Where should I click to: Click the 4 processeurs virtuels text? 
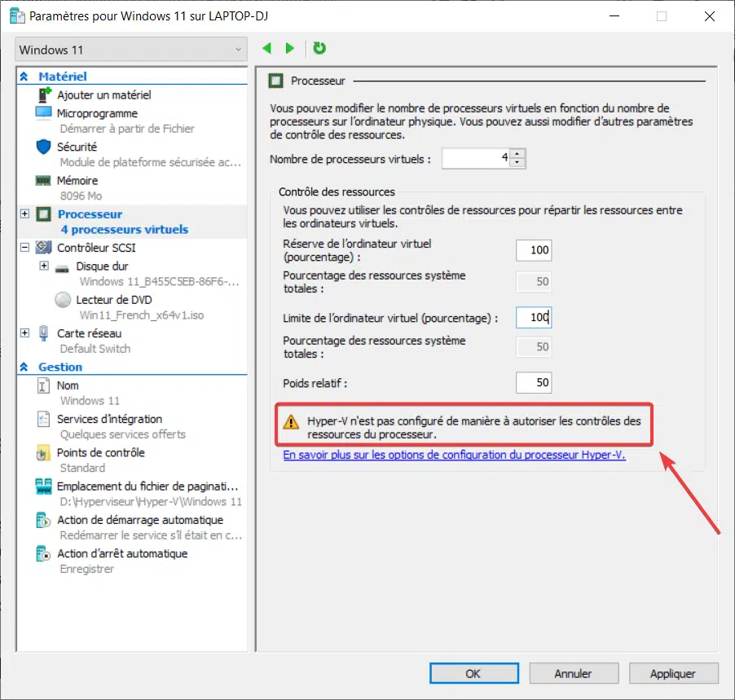click(125, 229)
